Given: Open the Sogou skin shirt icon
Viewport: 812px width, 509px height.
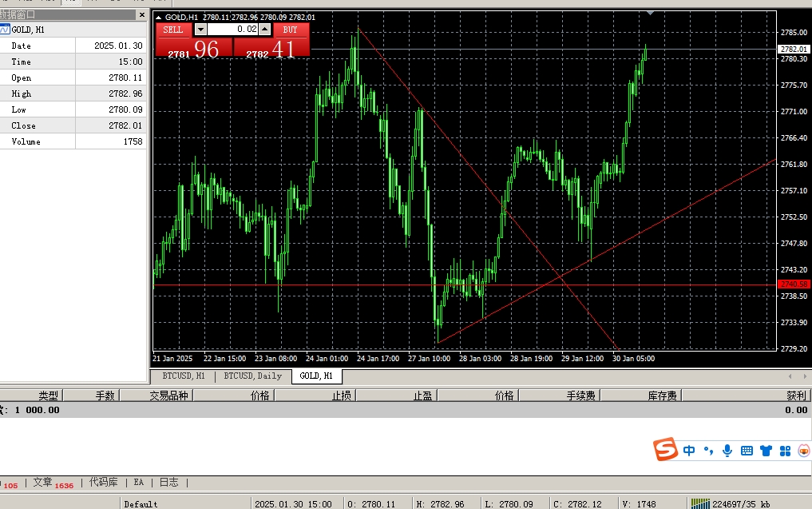Looking at the screenshot, I should point(766,451).
